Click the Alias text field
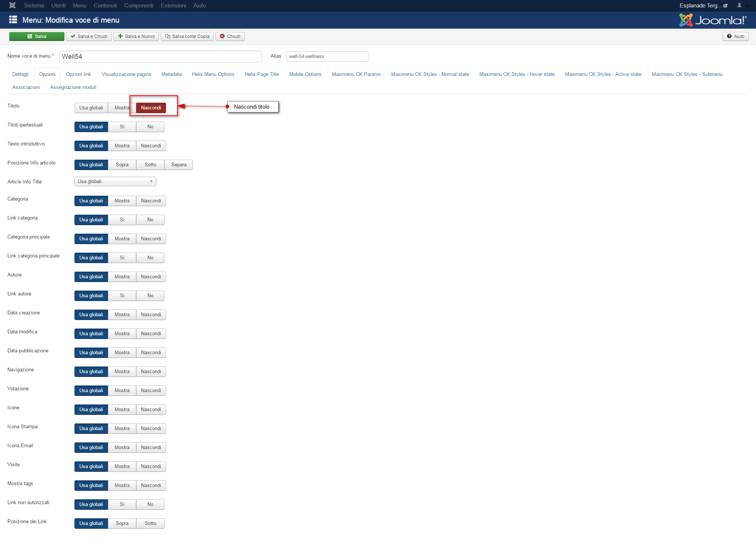This screenshot has height=554, width=756. click(328, 56)
